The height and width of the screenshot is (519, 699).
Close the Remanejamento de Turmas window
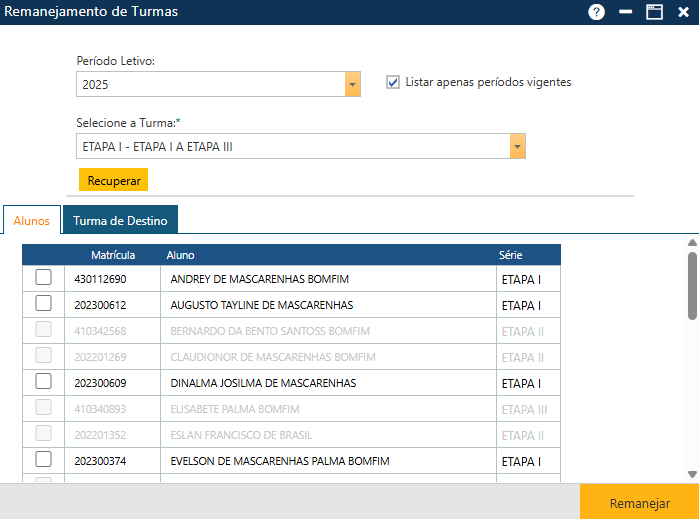pos(683,12)
